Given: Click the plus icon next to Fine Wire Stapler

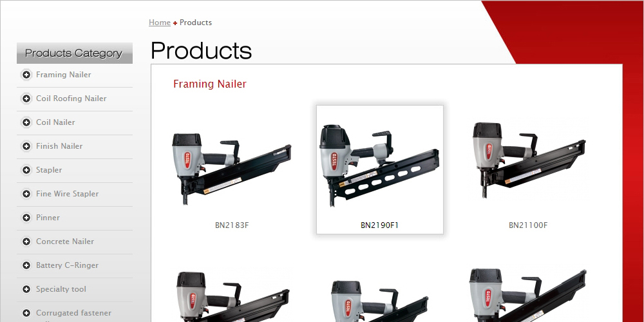Looking at the screenshot, I should click(26, 194).
